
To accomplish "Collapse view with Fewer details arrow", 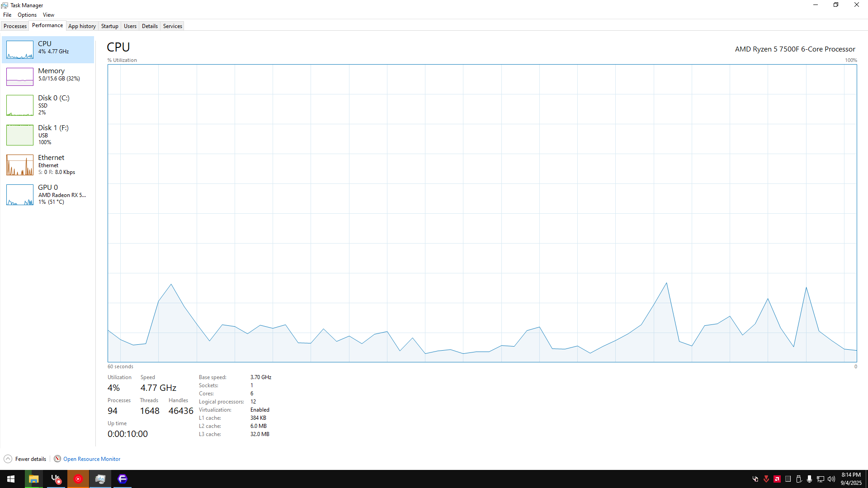I will [x=8, y=459].
